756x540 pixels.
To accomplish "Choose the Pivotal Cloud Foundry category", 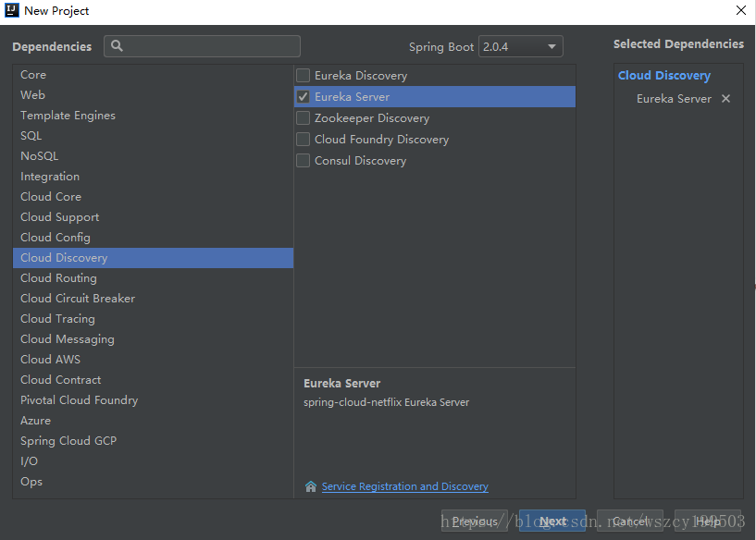I will [x=153, y=400].
